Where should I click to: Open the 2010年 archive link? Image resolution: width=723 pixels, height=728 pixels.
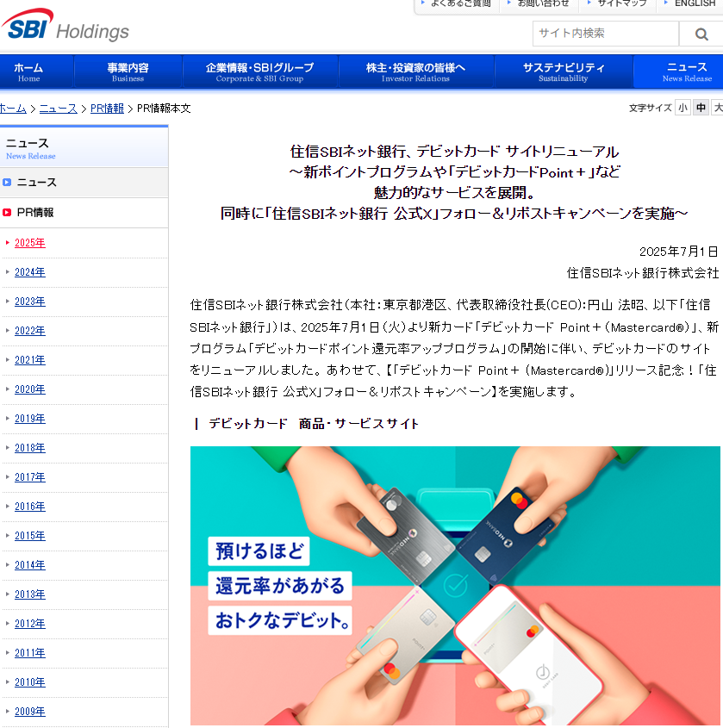(29, 681)
